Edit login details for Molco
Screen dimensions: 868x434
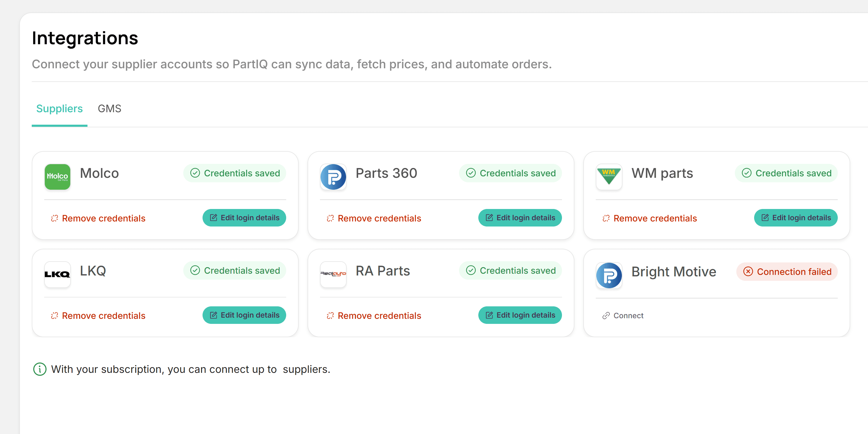[x=244, y=218]
